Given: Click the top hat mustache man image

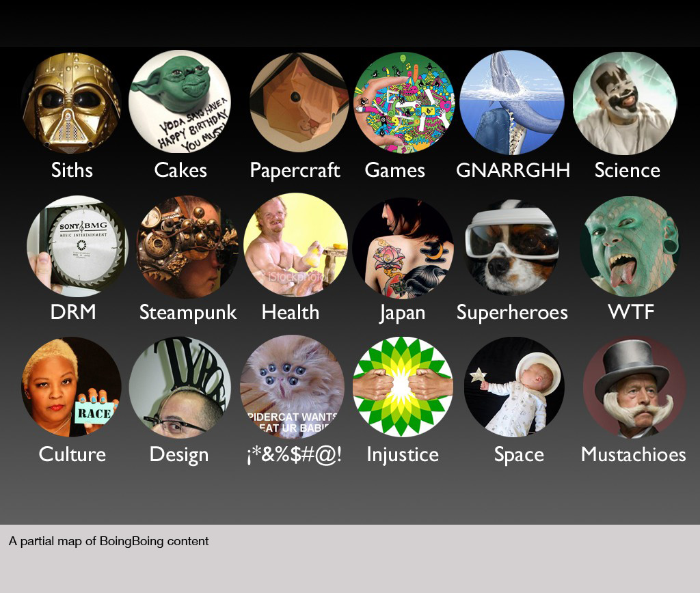Looking at the screenshot, I should (634, 387).
